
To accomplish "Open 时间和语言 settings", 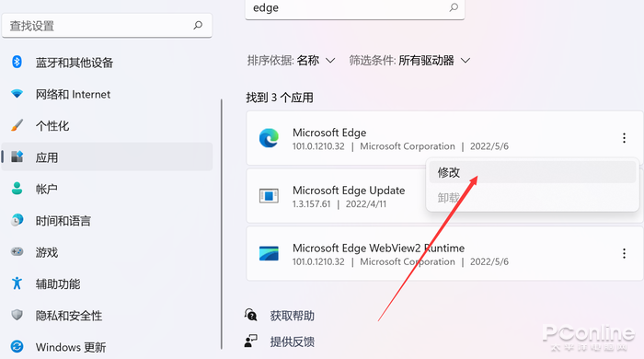I will tap(63, 221).
